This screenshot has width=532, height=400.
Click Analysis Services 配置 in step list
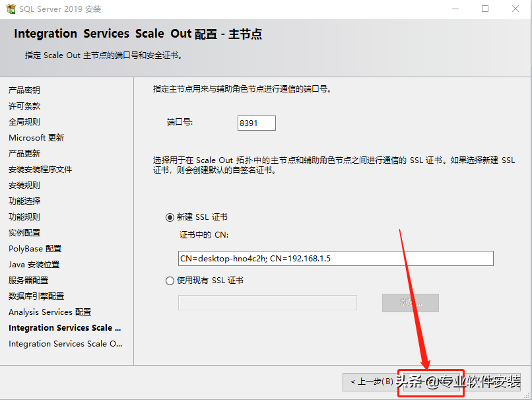(x=50, y=312)
